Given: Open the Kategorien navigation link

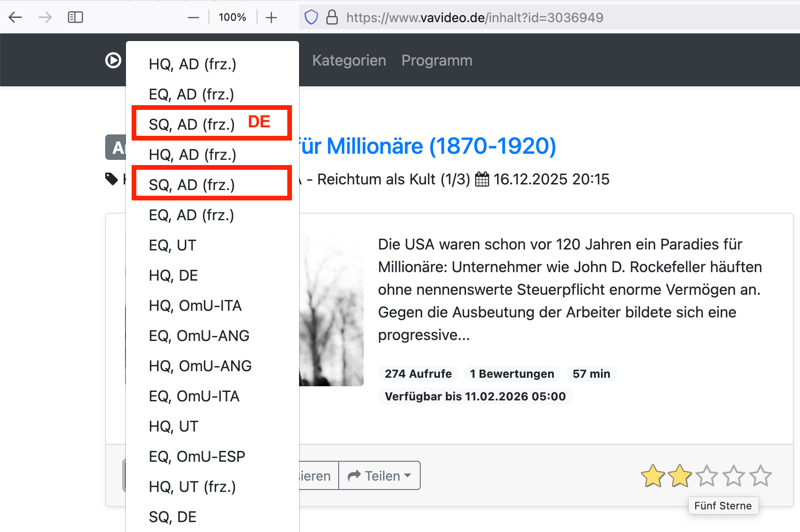Looking at the screenshot, I should (x=349, y=60).
